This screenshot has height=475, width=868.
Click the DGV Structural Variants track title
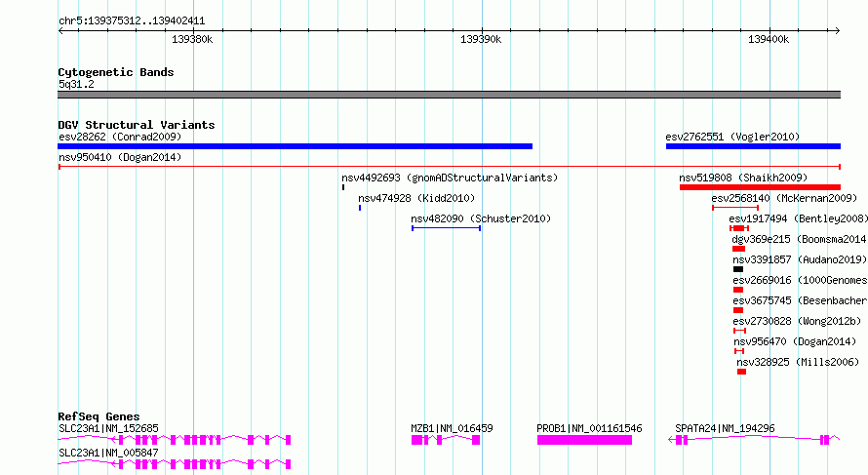(x=137, y=125)
